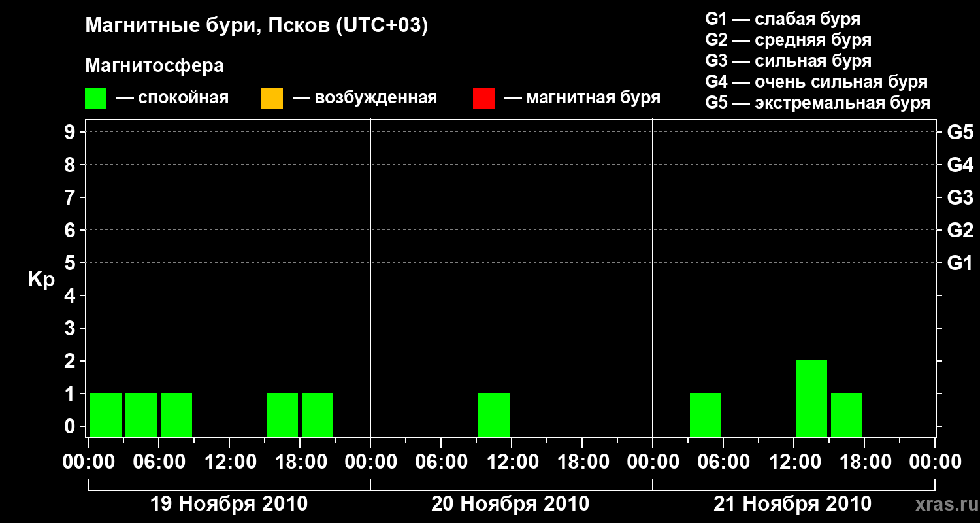Viewport: 980px width, 523px height.
Task: Click the 15:00–18:00 bar on 21 November
Action: click(x=847, y=414)
